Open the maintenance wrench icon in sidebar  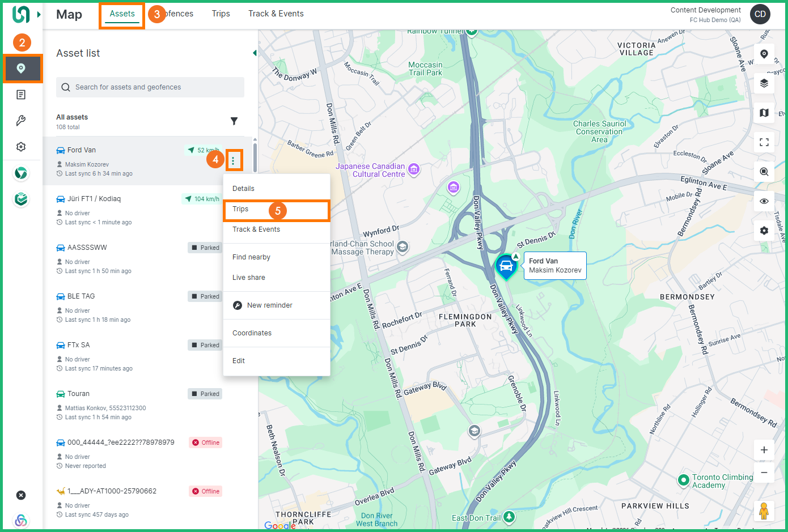tap(21, 121)
